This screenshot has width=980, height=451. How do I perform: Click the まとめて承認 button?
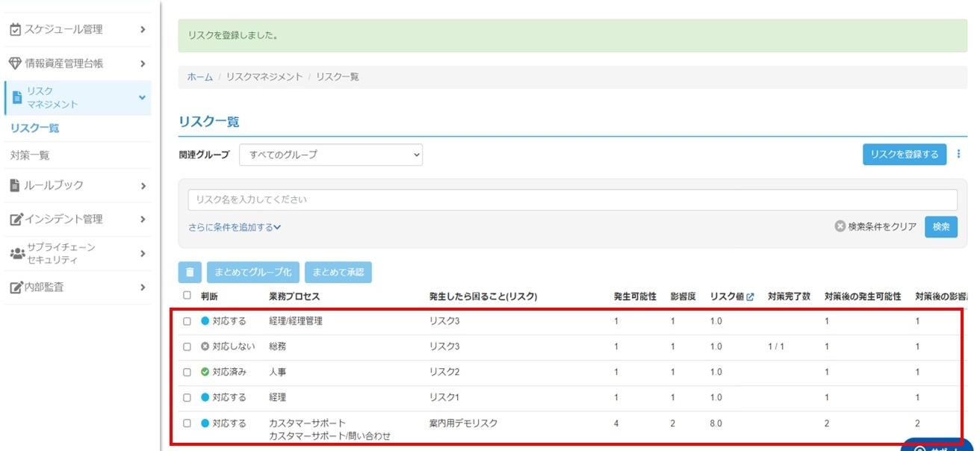(338, 273)
